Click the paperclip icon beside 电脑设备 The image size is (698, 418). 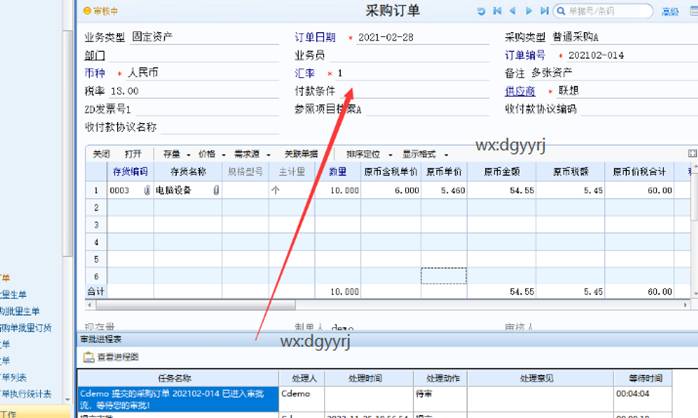[215, 190]
